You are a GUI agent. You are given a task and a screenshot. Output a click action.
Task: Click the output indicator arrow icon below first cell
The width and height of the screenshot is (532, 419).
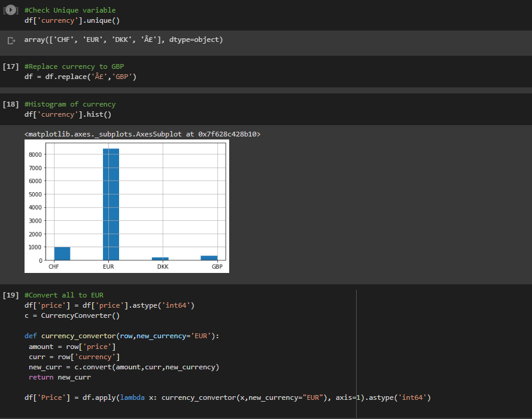[x=11, y=40]
